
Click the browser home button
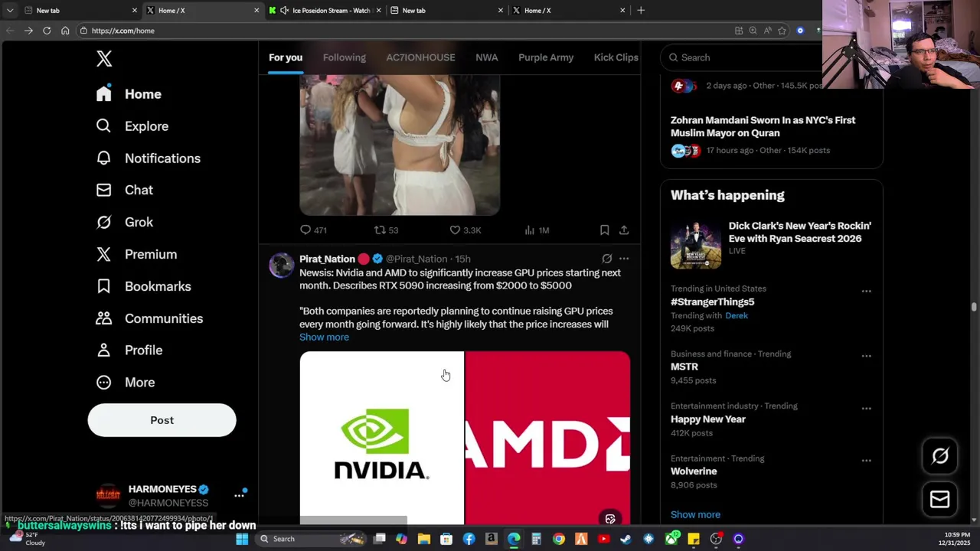(x=65, y=31)
